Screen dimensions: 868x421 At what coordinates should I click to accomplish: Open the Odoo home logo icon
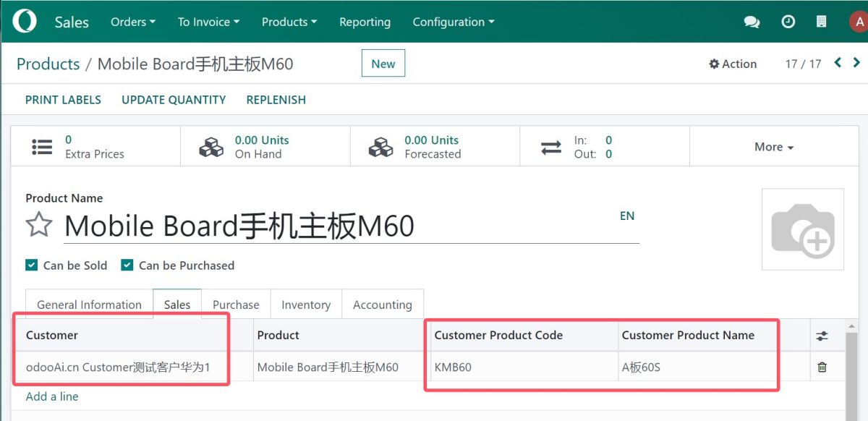pyautogui.click(x=24, y=21)
